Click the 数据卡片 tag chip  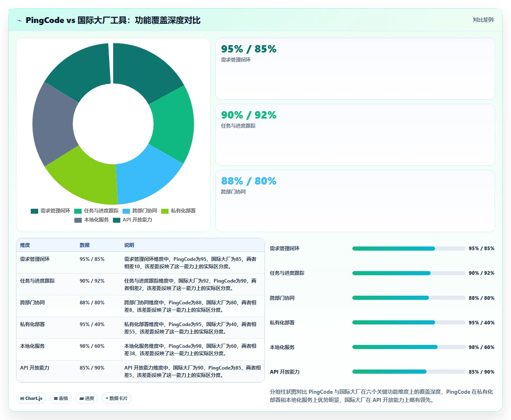click(x=116, y=398)
